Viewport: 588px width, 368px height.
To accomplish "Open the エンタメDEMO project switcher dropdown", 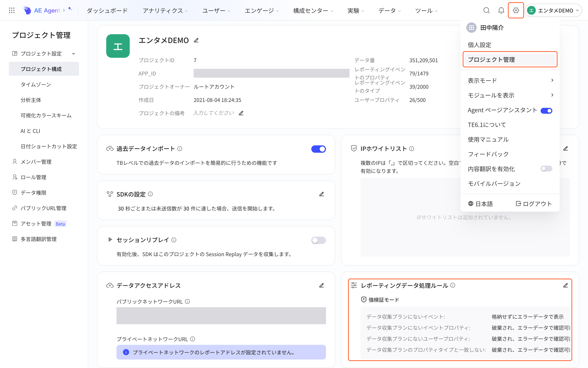I will tap(553, 10).
